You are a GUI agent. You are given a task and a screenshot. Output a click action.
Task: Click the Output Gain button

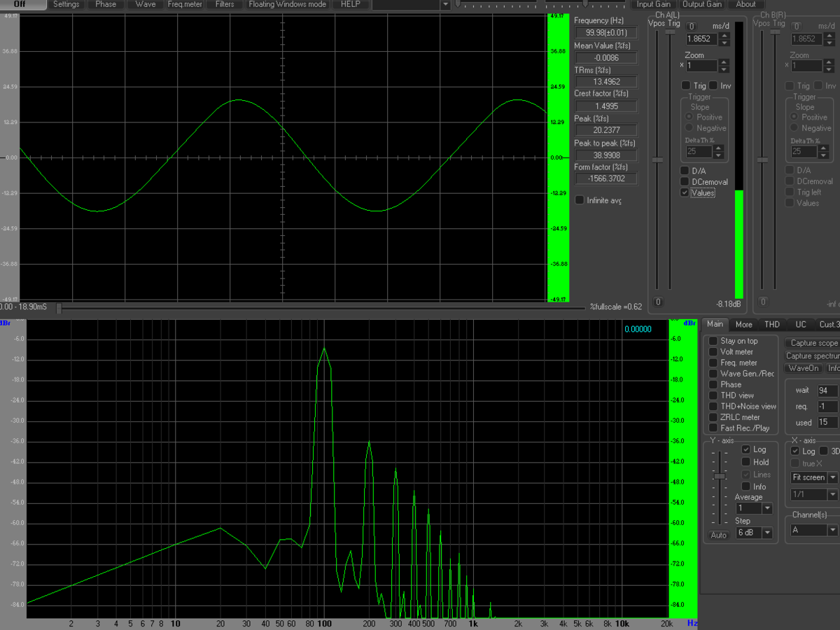pos(702,4)
